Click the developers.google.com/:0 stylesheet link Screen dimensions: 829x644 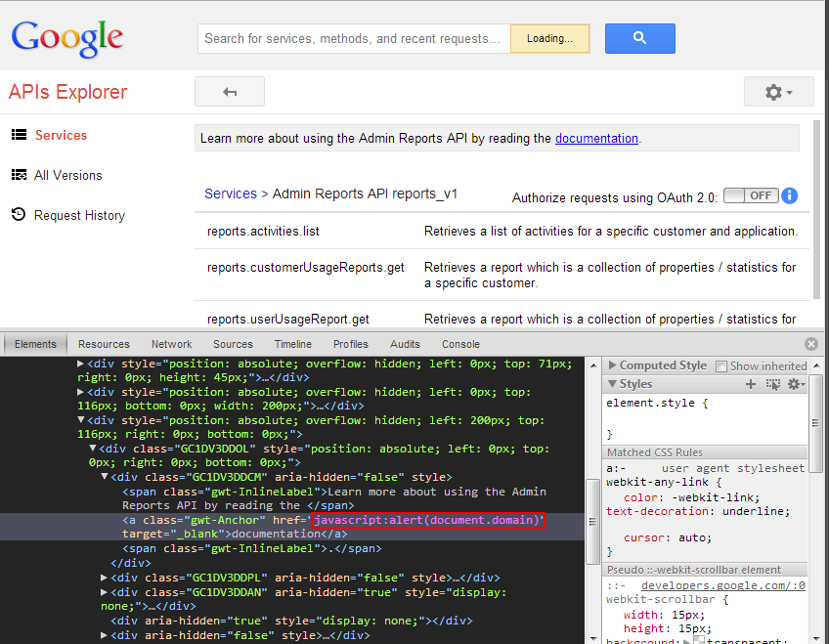pos(722,585)
